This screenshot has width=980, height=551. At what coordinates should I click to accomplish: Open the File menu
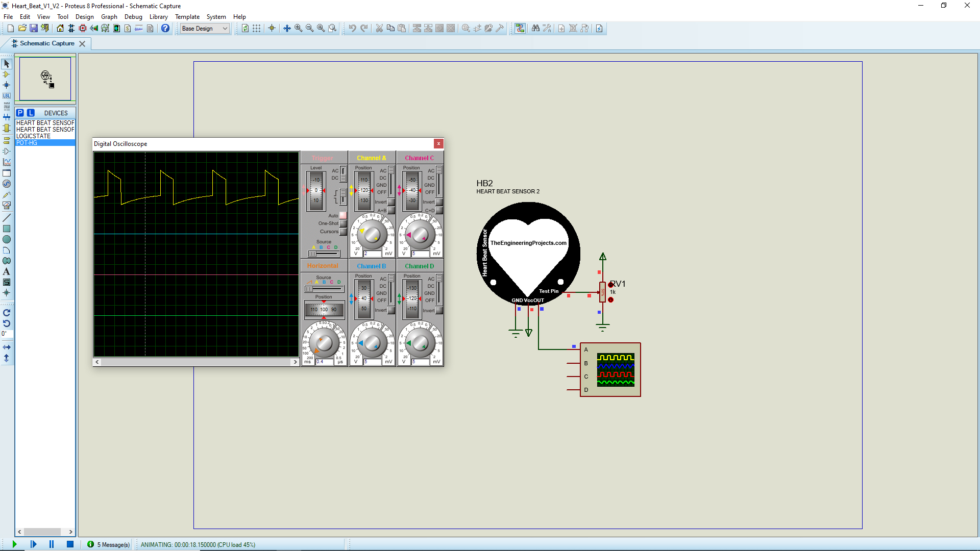(x=8, y=17)
